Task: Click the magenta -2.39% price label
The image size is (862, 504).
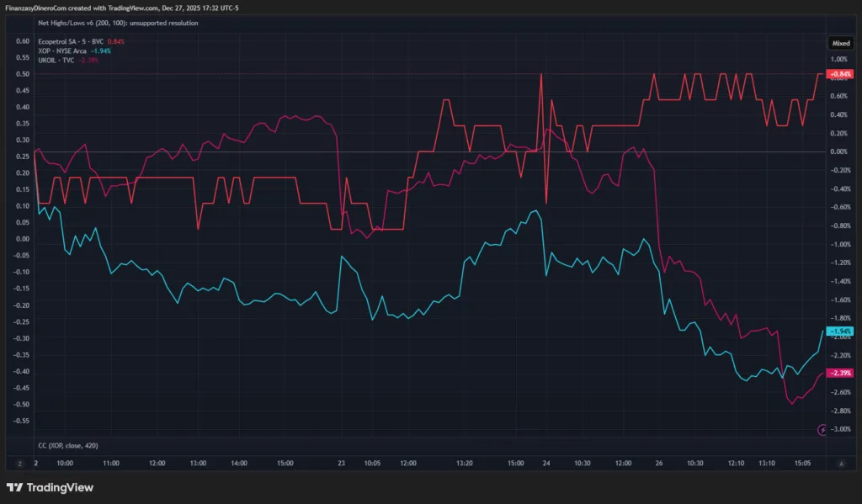Action: click(x=840, y=373)
